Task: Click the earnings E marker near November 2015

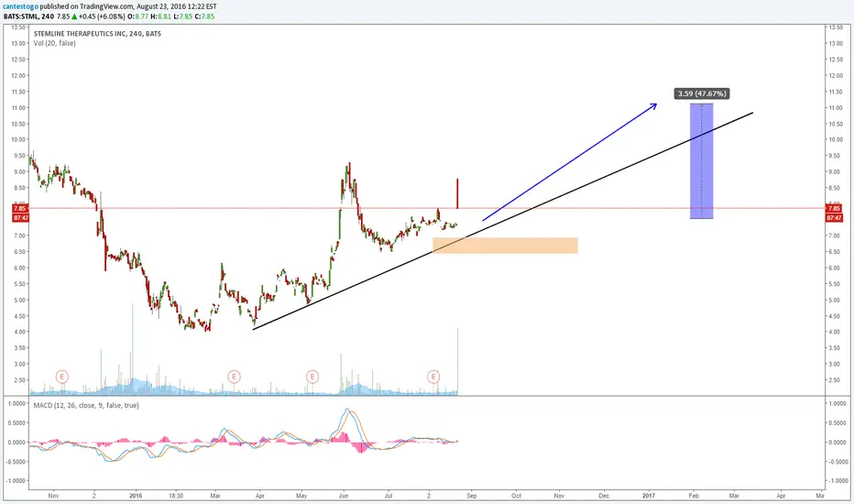Action: coord(62,377)
